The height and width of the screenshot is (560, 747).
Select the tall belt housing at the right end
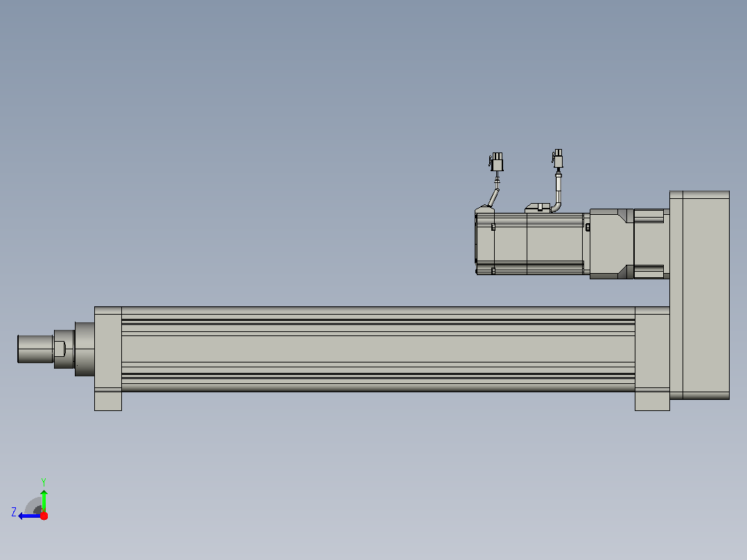[x=699, y=295]
